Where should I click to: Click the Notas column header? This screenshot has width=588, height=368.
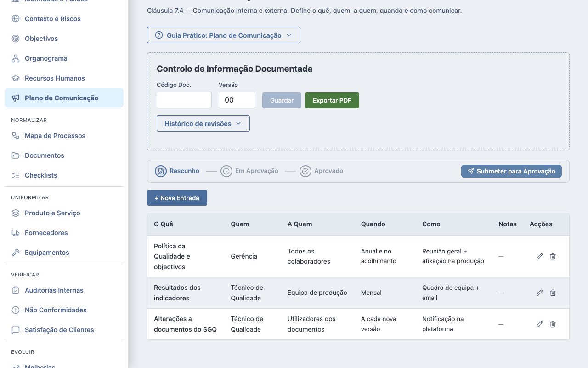coord(508,224)
